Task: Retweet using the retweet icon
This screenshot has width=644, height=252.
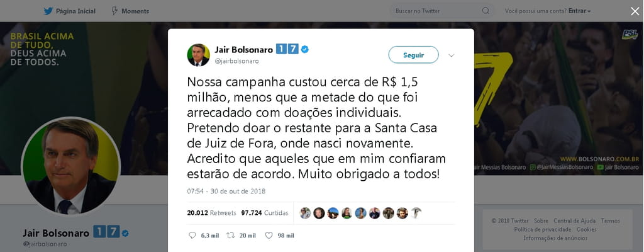Action: point(231,236)
